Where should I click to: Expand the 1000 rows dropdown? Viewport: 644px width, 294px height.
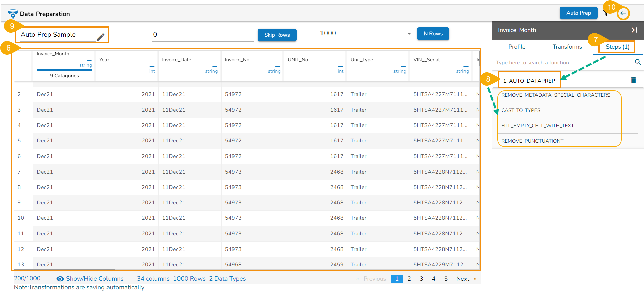pos(409,34)
